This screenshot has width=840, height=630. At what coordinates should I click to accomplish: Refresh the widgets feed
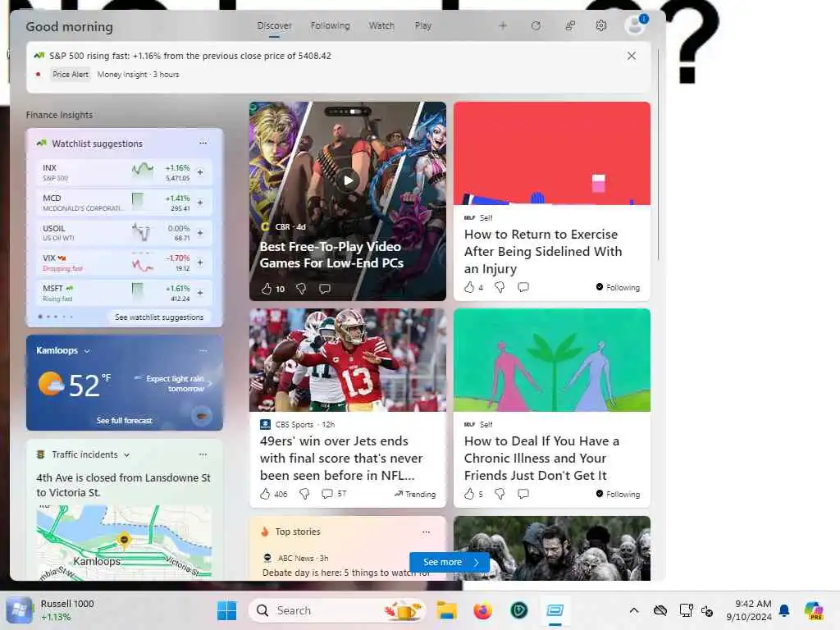(536, 25)
